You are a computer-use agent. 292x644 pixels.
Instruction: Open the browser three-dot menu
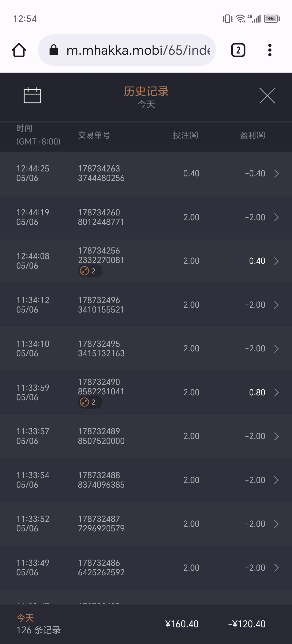(270, 50)
